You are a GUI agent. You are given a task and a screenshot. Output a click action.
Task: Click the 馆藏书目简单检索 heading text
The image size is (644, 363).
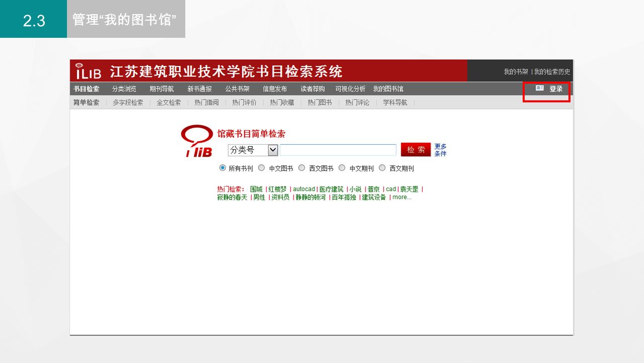[x=251, y=134]
